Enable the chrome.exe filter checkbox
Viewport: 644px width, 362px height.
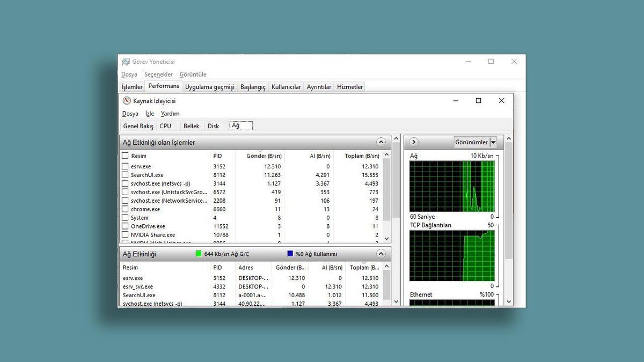coord(126,209)
